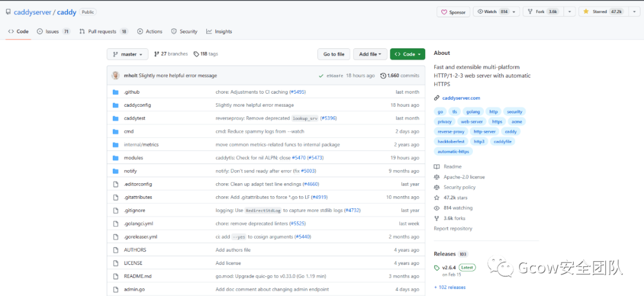This screenshot has width=644, height=296.
Task: Open the Watch notifications dropdown
Action: click(496, 12)
